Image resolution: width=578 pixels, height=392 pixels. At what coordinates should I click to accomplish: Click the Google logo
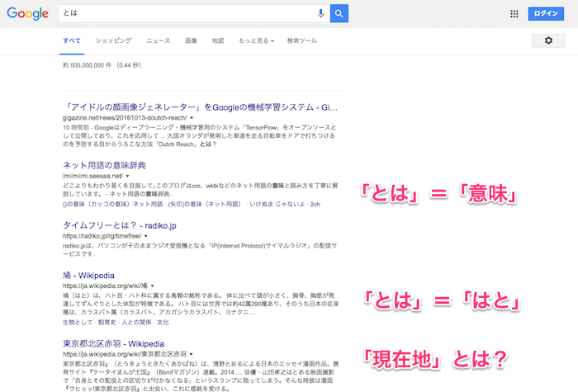pyautogui.click(x=28, y=14)
